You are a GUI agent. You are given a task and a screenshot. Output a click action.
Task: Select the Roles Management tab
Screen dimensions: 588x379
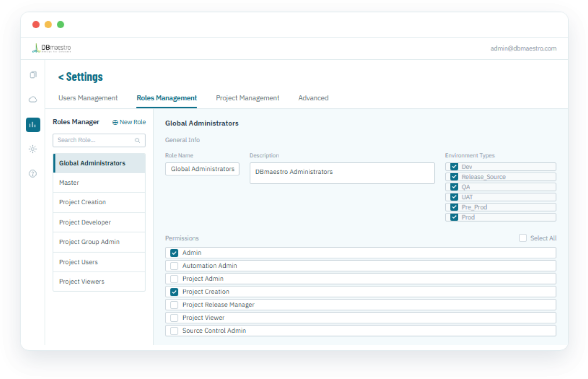167,98
